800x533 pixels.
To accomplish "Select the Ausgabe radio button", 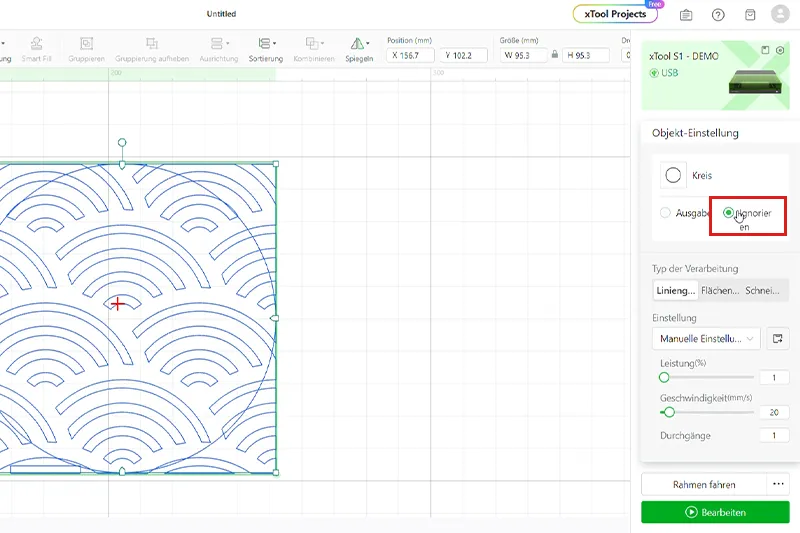I will 665,213.
